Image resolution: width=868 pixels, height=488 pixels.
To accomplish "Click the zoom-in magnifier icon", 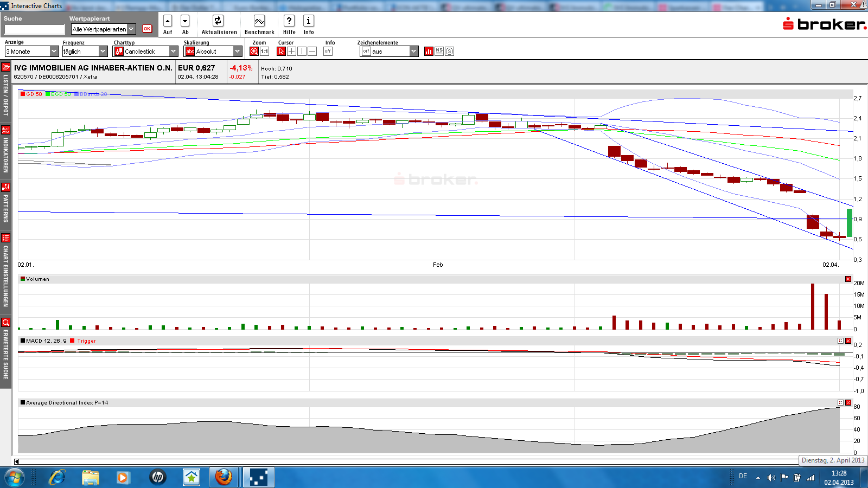I will [254, 52].
